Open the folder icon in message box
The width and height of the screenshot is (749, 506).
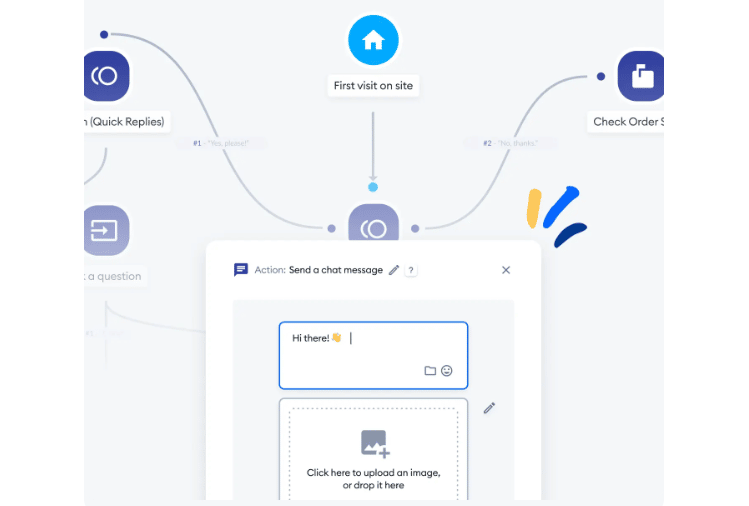(x=430, y=370)
